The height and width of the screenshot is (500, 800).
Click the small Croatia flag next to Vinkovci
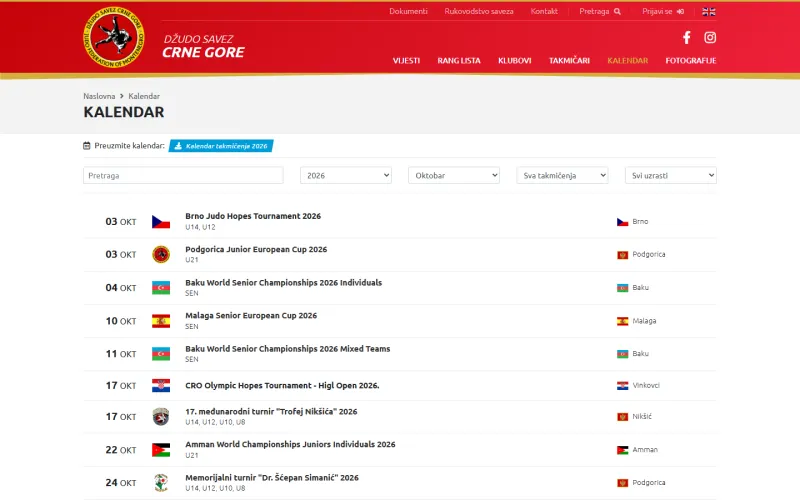[x=622, y=386]
